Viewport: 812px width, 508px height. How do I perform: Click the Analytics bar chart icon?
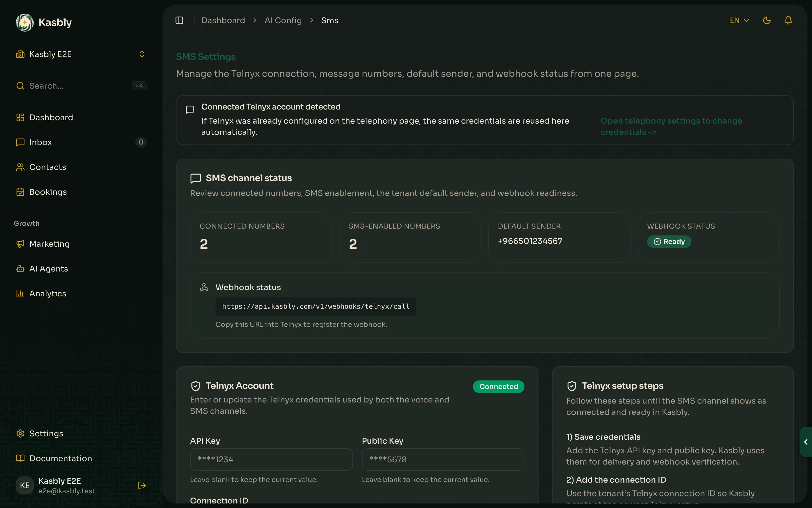point(20,293)
